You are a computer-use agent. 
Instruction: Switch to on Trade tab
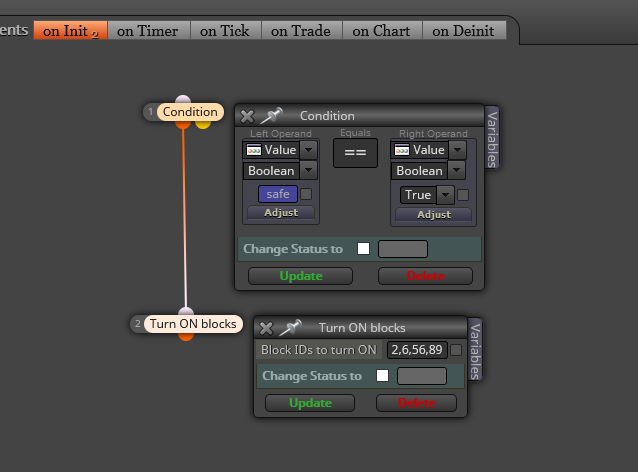pos(302,31)
